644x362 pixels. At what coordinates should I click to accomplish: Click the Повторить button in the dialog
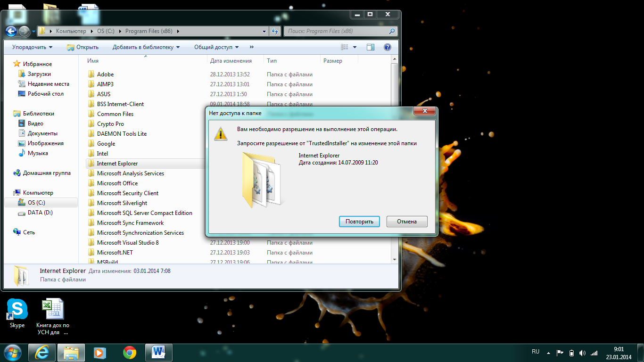(x=359, y=222)
